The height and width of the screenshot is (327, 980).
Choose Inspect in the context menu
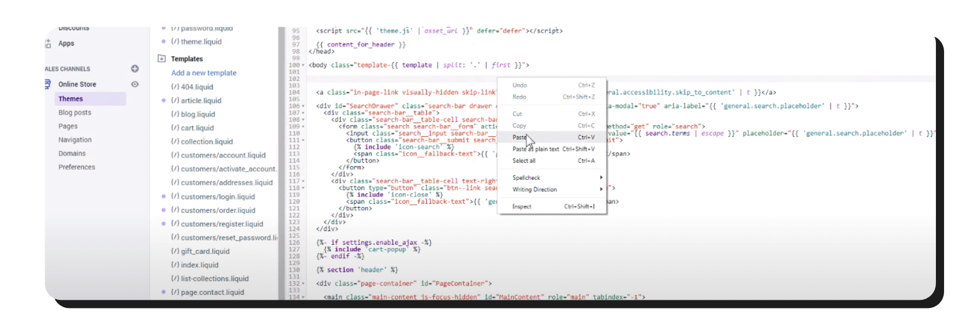point(522,207)
